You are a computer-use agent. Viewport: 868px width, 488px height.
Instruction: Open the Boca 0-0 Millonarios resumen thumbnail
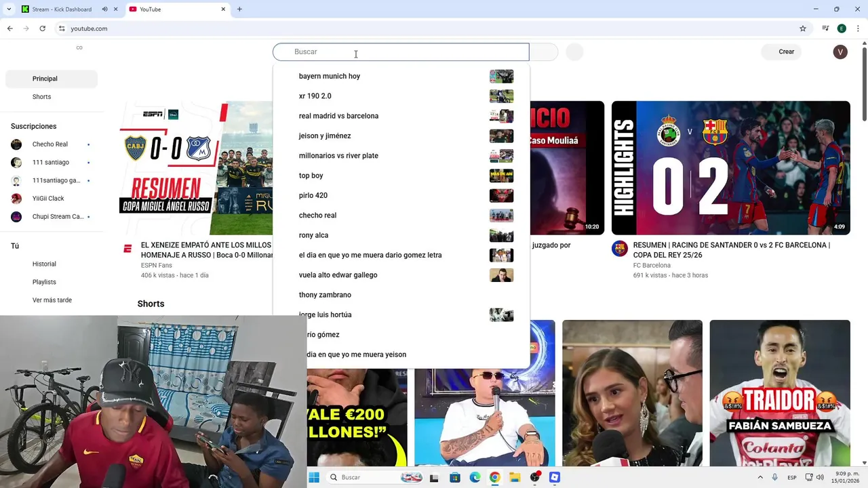point(196,168)
